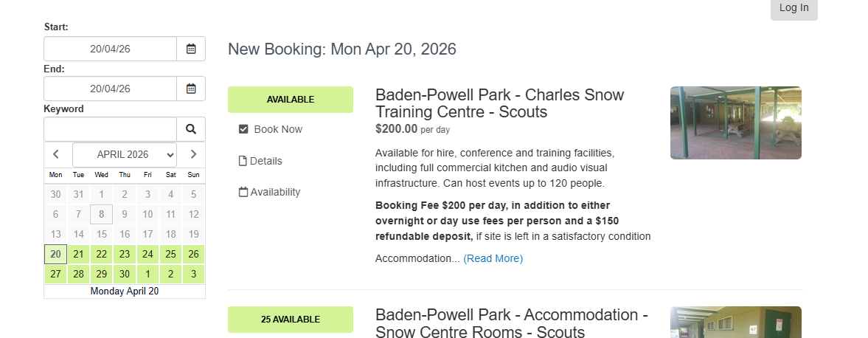This screenshot has height=338, width=868.
Task: Open Charles Snow Training Centre title link
Action: click(x=499, y=103)
